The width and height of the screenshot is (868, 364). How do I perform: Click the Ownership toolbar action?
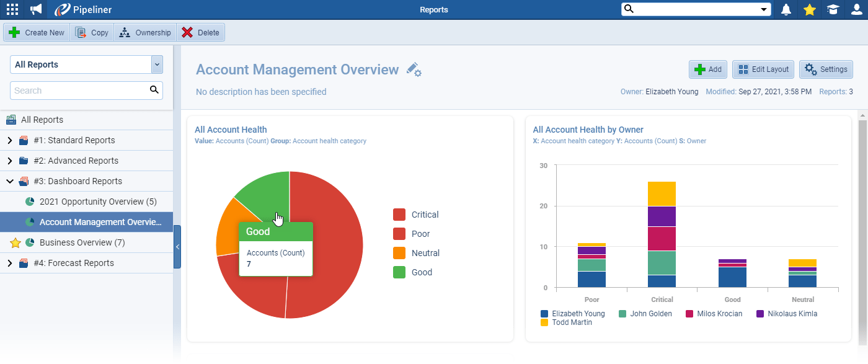point(144,32)
